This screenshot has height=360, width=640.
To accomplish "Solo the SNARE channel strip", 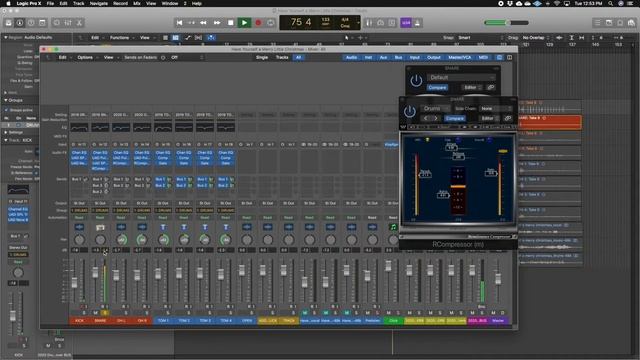I will tap(105, 313).
